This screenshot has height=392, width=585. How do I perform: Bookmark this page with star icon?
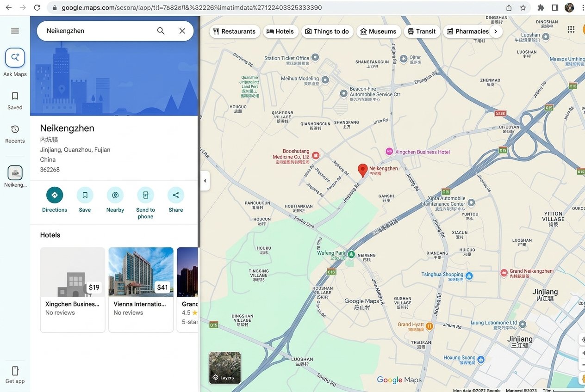coord(523,7)
